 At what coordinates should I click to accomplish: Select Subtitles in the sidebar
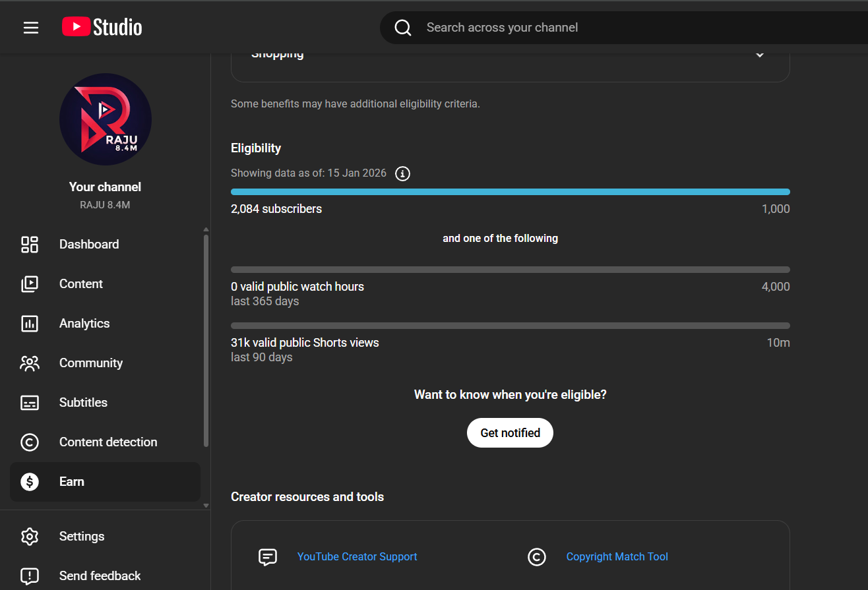pos(83,403)
